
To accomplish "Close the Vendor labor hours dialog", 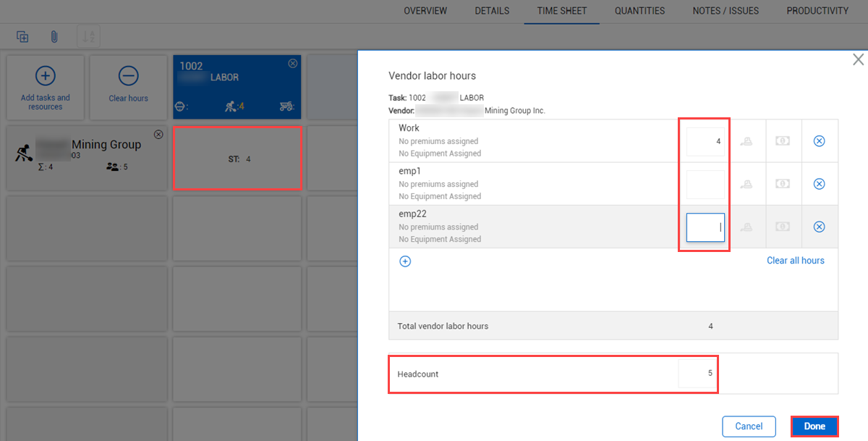I will point(858,60).
